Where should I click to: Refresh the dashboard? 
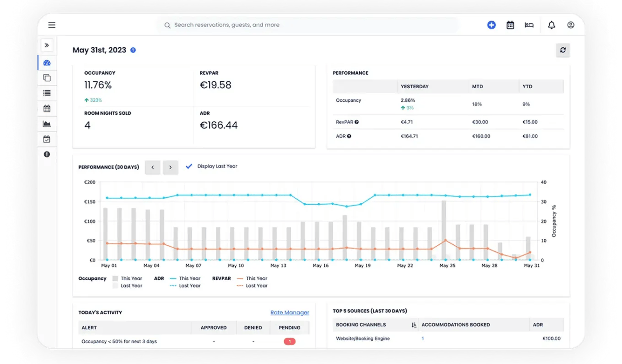563,50
